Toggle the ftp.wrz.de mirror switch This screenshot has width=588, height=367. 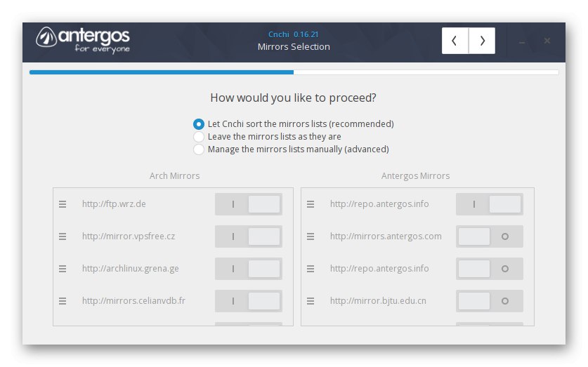pyautogui.click(x=248, y=204)
